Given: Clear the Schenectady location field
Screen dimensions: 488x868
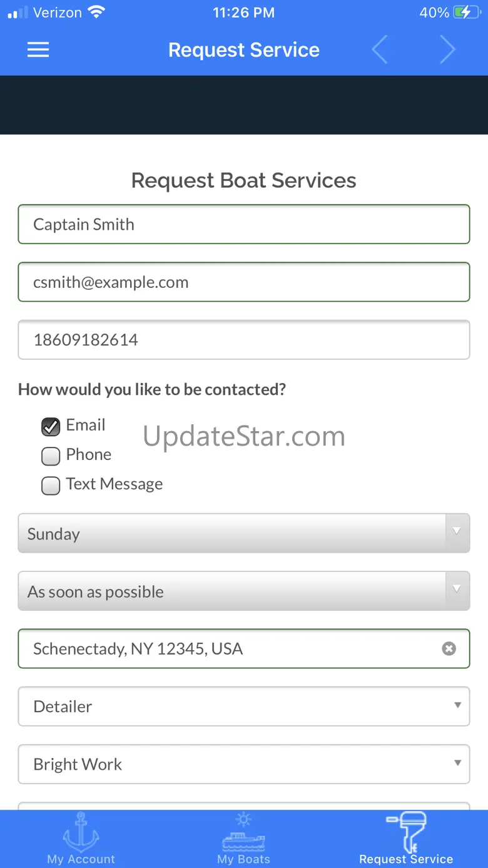Looking at the screenshot, I should [x=449, y=649].
